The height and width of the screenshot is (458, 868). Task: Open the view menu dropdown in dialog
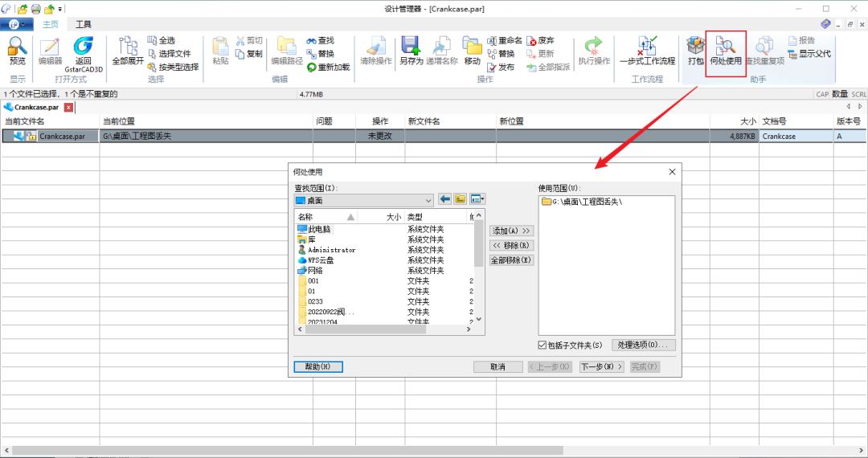tap(477, 199)
